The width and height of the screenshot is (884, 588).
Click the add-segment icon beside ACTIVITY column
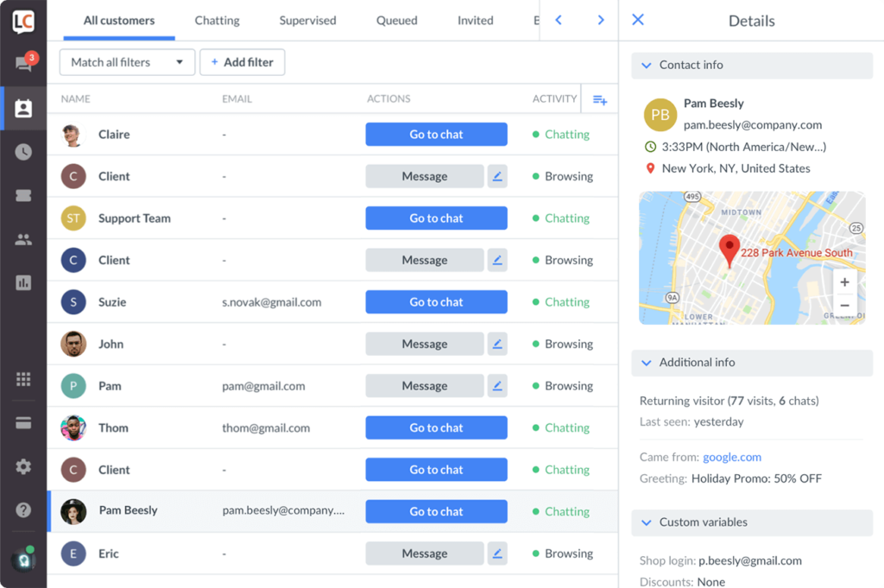[x=599, y=98]
